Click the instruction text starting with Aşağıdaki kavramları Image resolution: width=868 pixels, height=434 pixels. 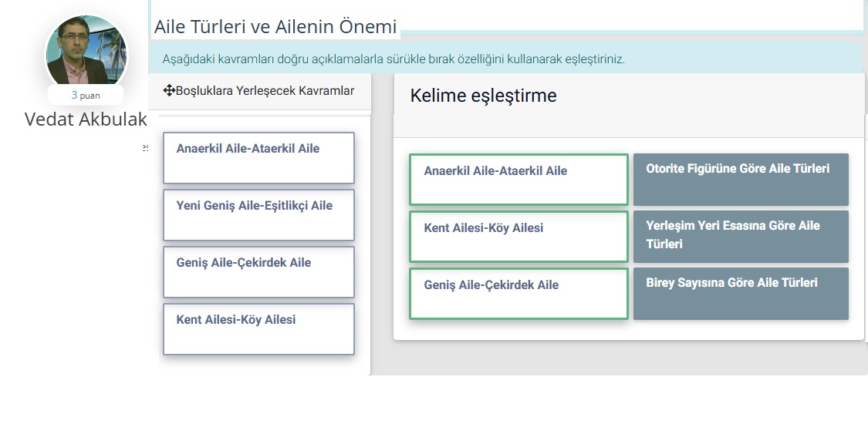[x=393, y=59]
